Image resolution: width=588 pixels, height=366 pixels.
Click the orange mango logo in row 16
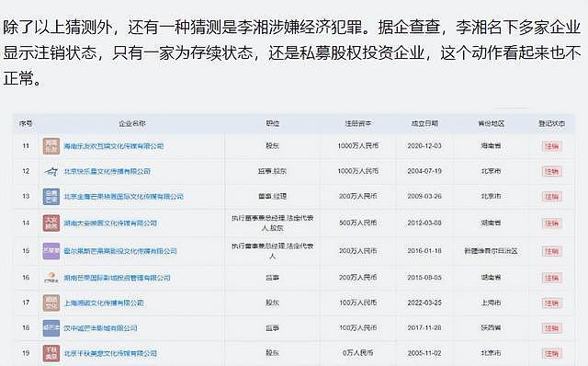click(x=51, y=278)
